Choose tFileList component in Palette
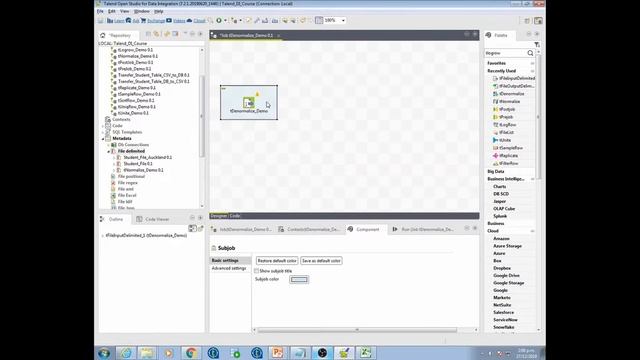The height and width of the screenshot is (360, 640). (x=504, y=133)
